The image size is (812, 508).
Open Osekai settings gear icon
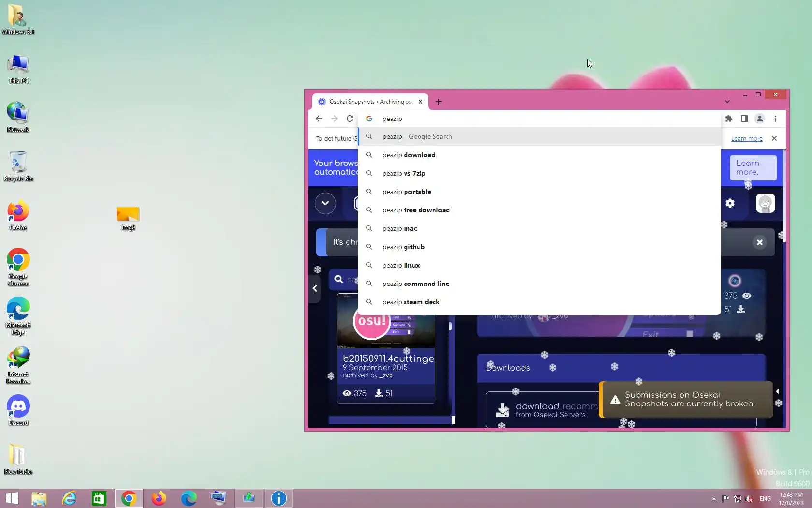pos(730,203)
